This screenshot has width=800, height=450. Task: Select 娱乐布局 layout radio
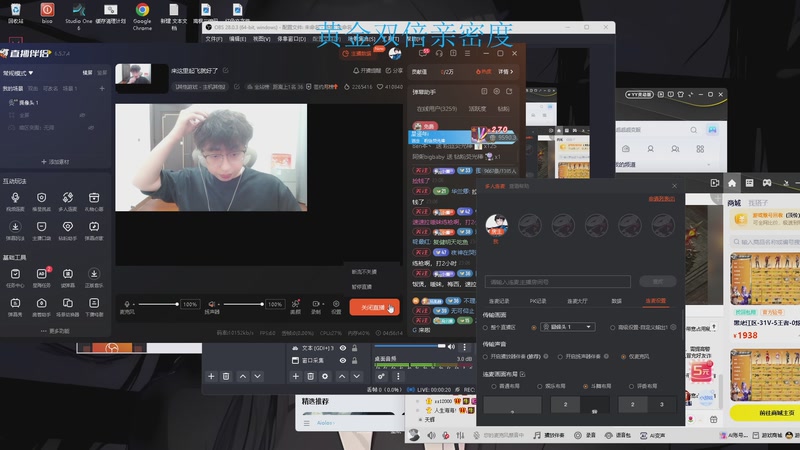540,386
